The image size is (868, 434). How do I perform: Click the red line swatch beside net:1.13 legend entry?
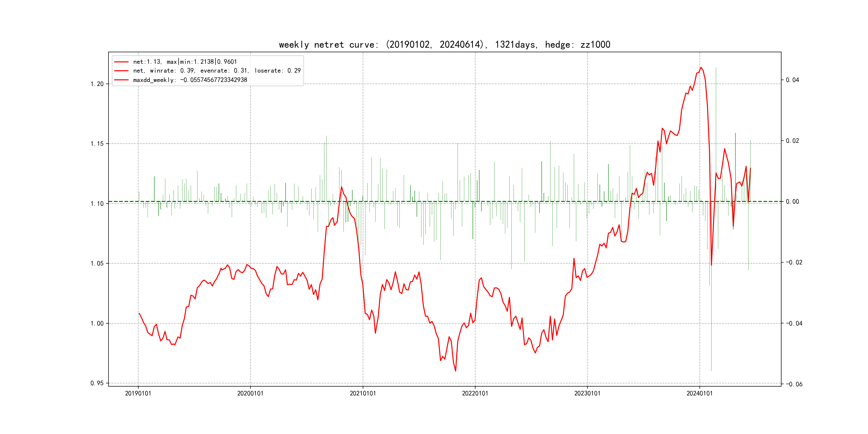(x=121, y=62)
